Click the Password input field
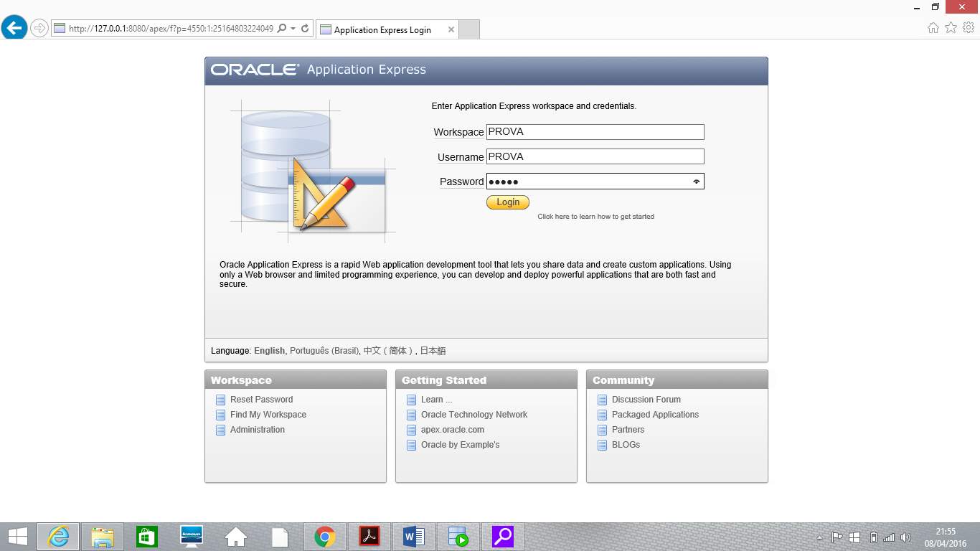 595,182
